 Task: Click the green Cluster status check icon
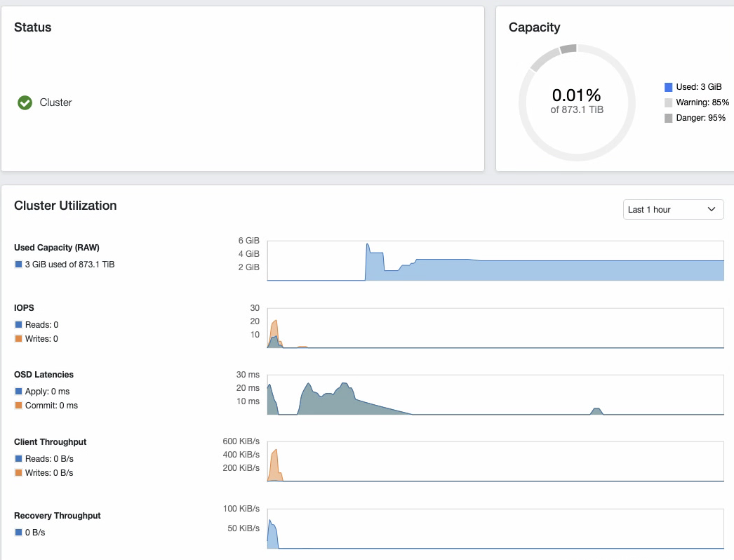click(25, 102)
